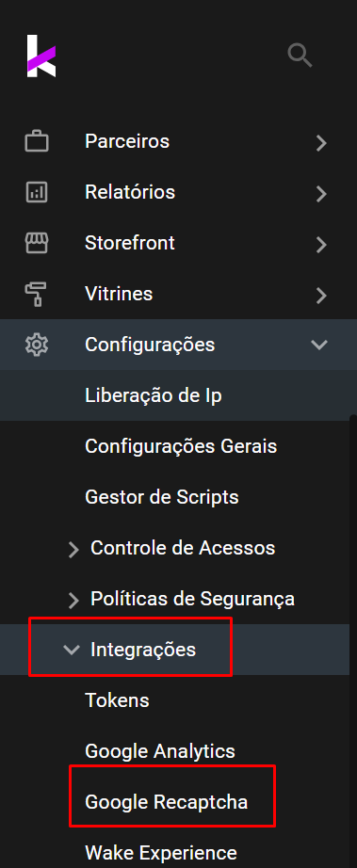Open Liberação de Ip page
Image resolution: width=357 pixels, height=868 pixels.
(x=154, y=395)
